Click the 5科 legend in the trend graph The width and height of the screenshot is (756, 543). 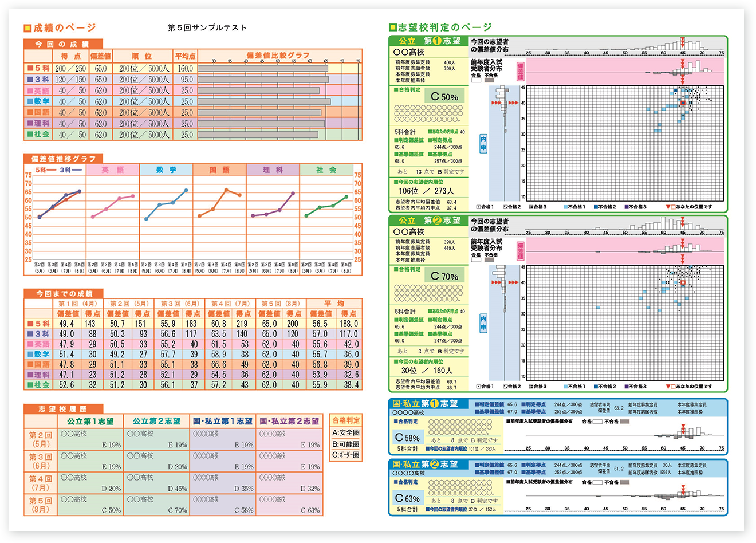[46, 170]
